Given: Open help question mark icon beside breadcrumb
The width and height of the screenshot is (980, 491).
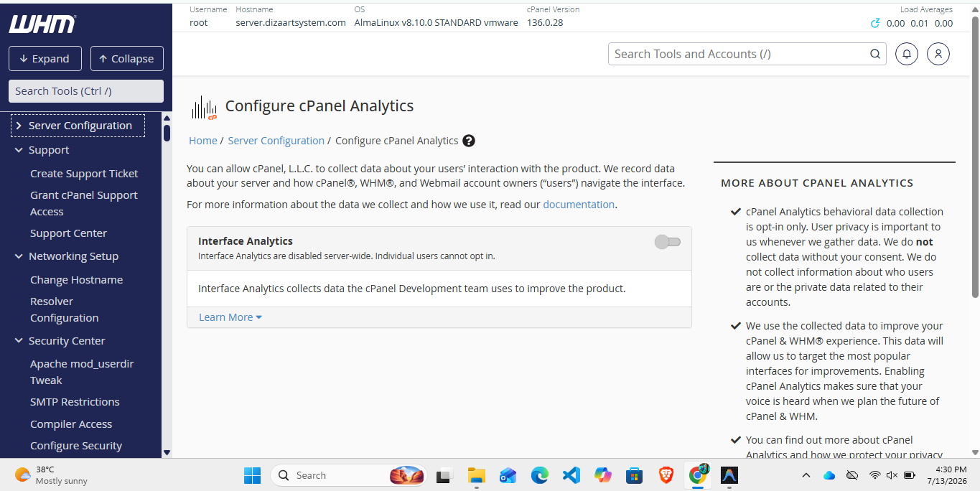Looking at the screenshot, I should pos(469,141).
